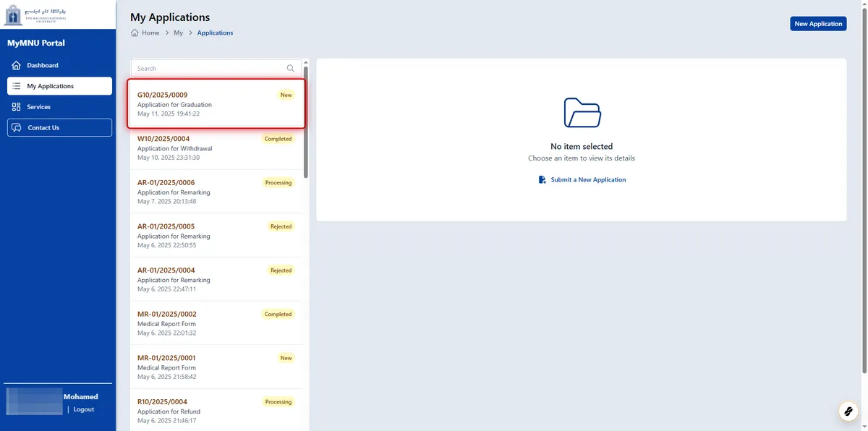Click the empty folder icon in details panel
Screen dimensions: 868x431
[x=582, y=113]
